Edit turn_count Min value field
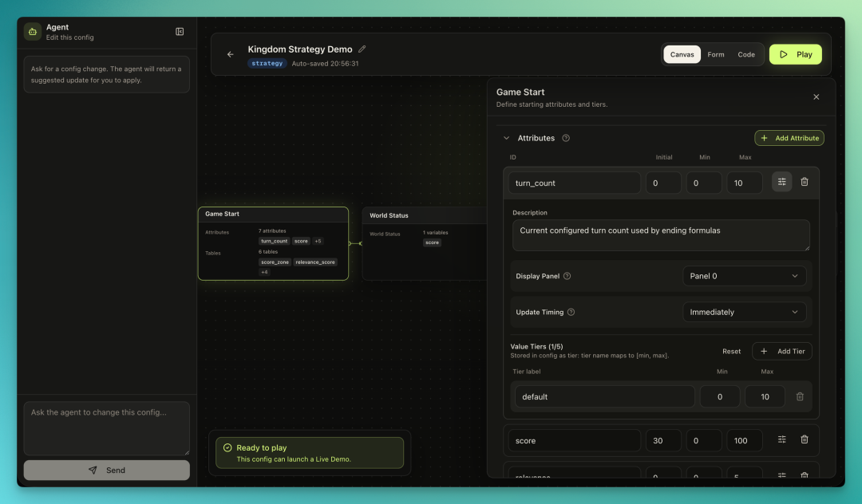The height and width of the screenshot is (504, 862). 704,183
